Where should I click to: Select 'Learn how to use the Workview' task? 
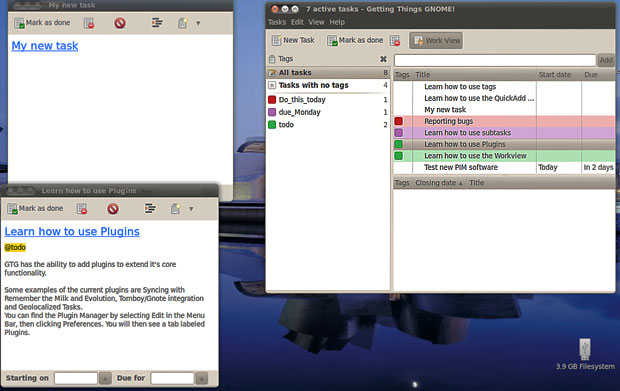pos(504,156)
